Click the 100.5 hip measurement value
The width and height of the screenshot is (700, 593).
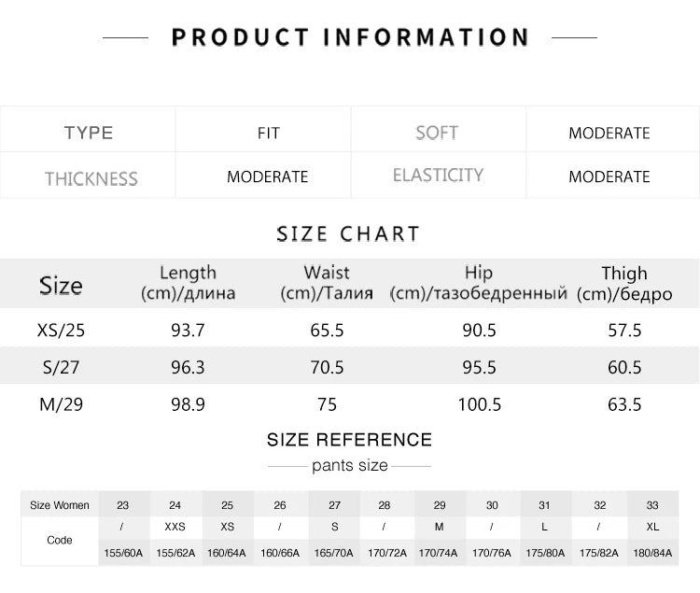click(x=479, y=404)
